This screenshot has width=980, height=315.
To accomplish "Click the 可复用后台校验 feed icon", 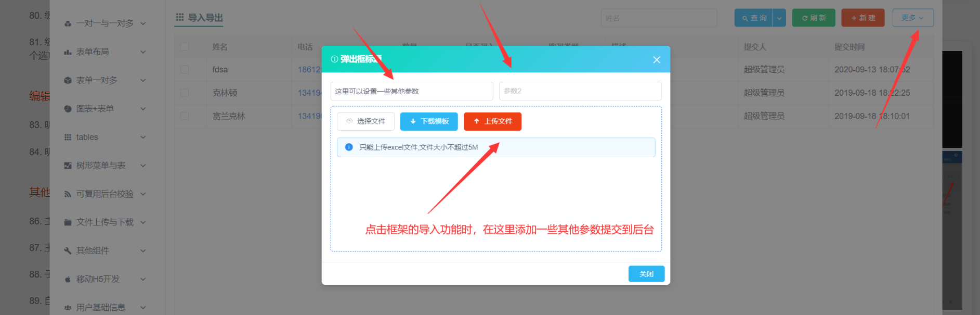I will (68, 194).
